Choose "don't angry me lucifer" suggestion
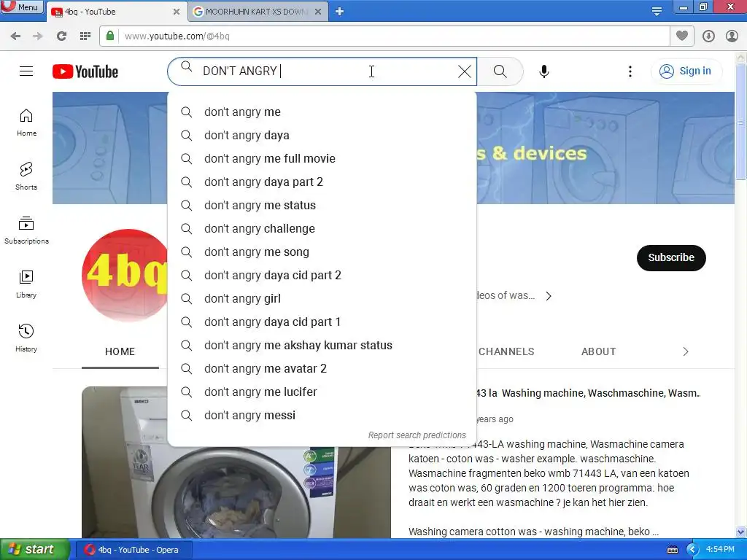The image size is (747, 560). (x=322, y=392)
